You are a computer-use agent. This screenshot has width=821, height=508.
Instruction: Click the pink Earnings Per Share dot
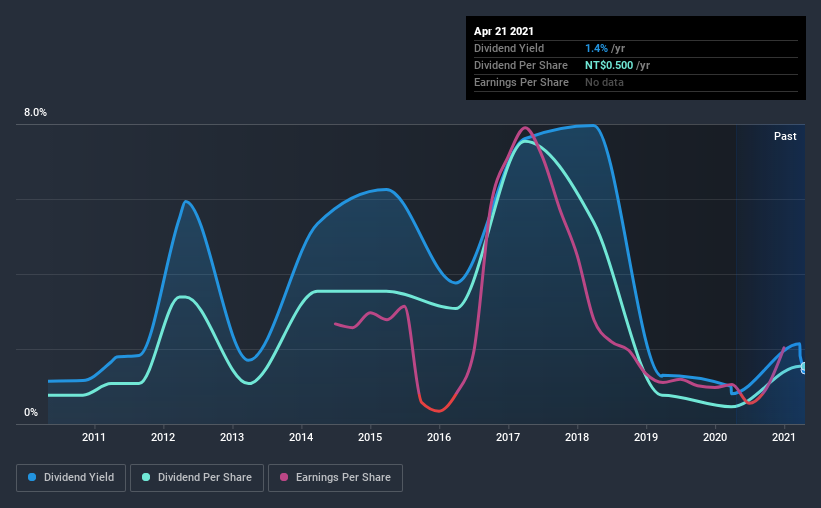pos(284,477)
